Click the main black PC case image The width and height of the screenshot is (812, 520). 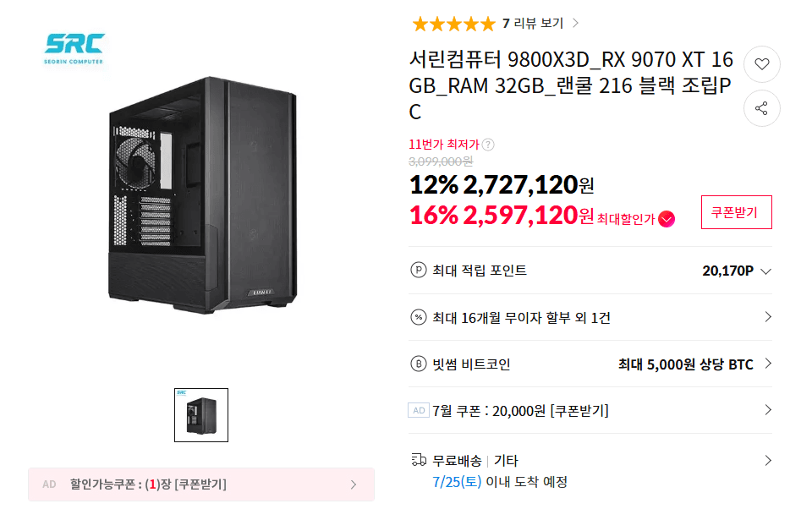(x=202, y=196)
